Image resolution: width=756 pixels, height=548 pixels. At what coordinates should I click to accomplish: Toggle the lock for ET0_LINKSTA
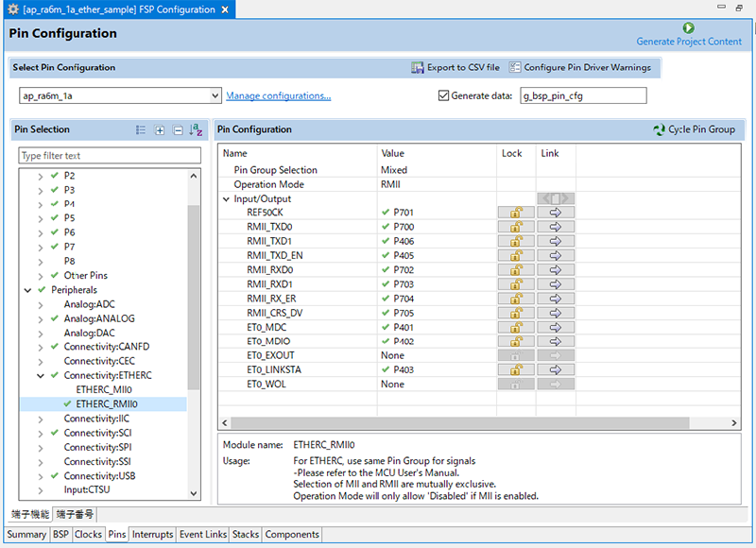[516, 369]
